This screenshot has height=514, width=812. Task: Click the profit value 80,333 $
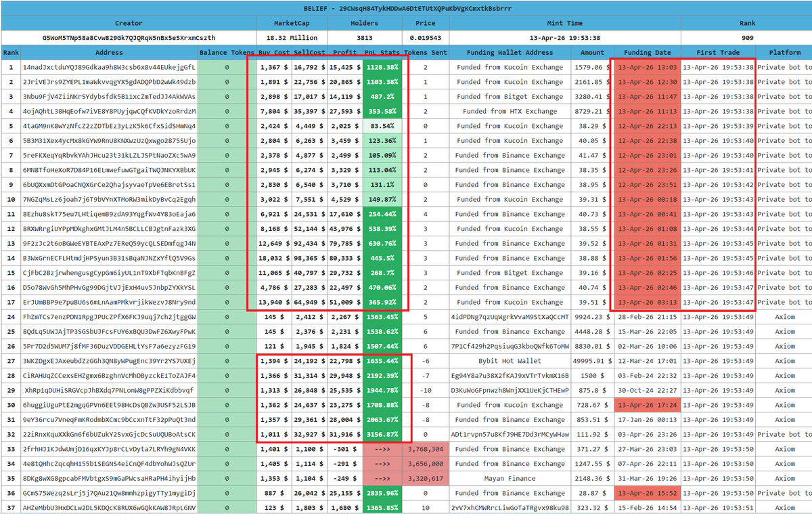tap(344, 258)
